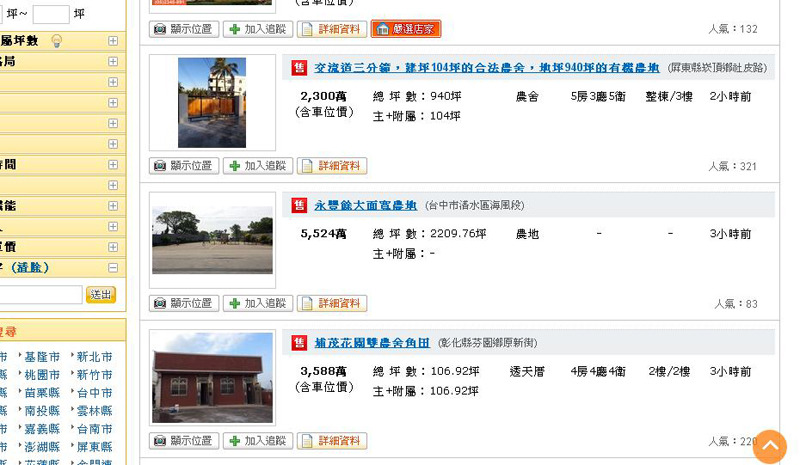Select 新北市 in the region list
This screenshot has height=465, width=800.
pos(94,357)
